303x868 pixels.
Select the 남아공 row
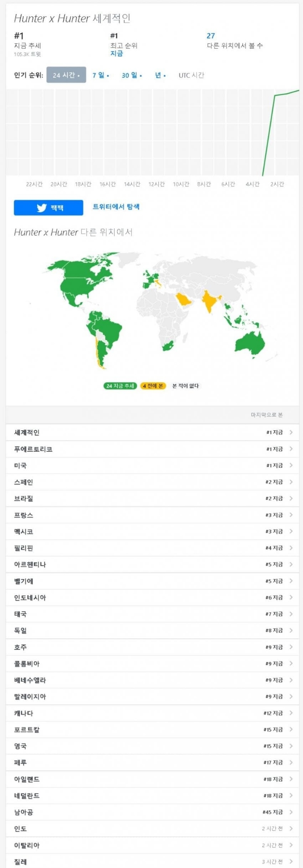152,812
